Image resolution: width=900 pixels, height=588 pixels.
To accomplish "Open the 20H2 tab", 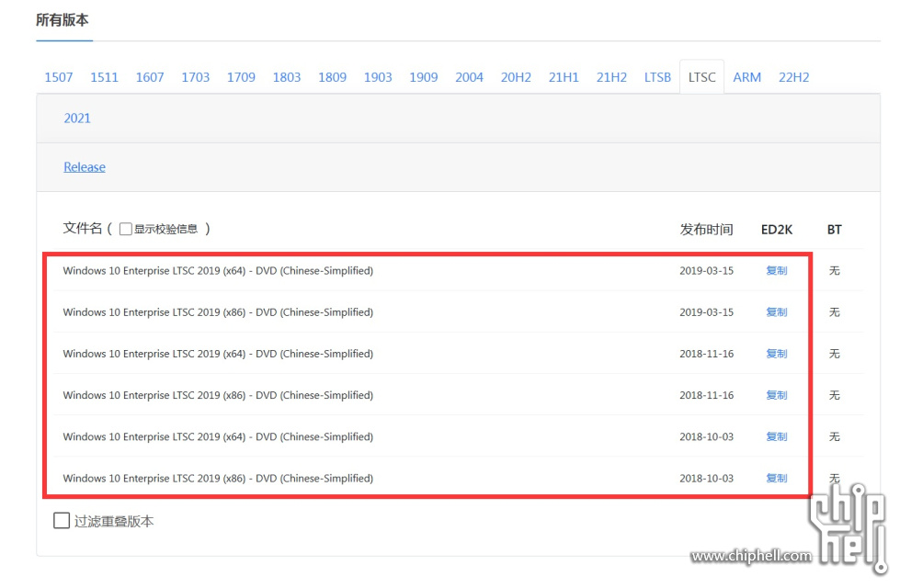I will point(516,77).
